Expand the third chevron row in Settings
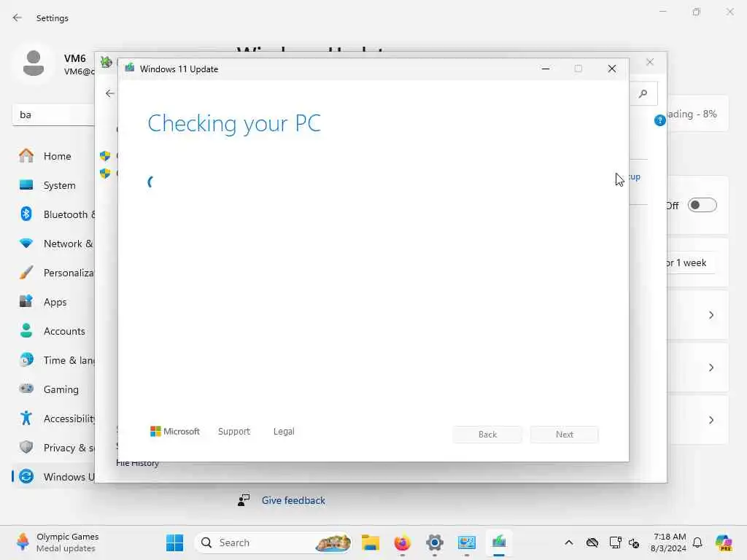This screenshot has width=747, height=560. pos(711,420)
